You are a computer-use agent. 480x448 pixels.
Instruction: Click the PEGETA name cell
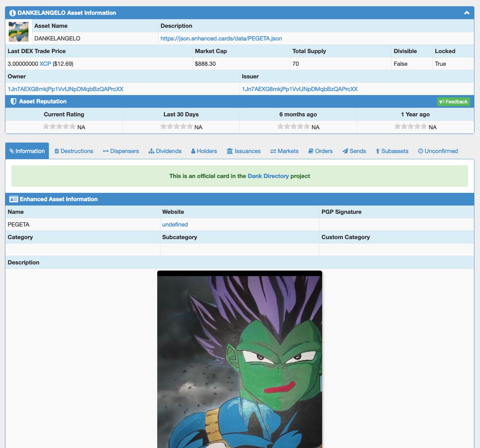[82, 224]
